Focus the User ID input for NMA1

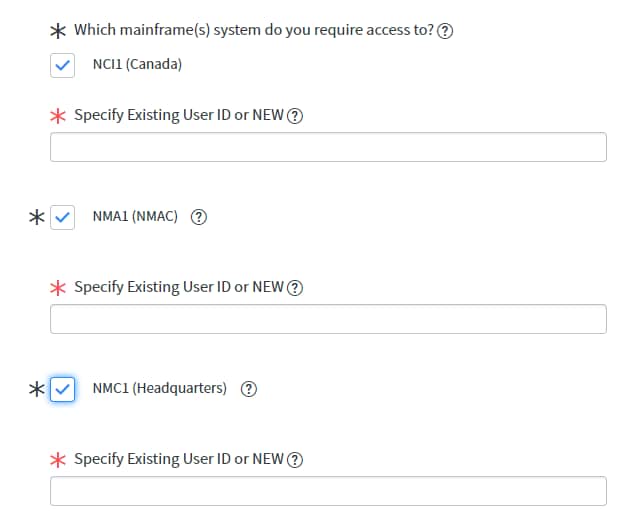tap(328, 319)
